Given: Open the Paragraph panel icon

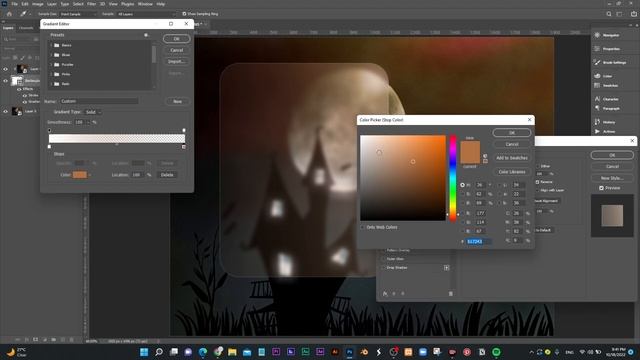Looking at the screenshot, I should pos(597,108).
